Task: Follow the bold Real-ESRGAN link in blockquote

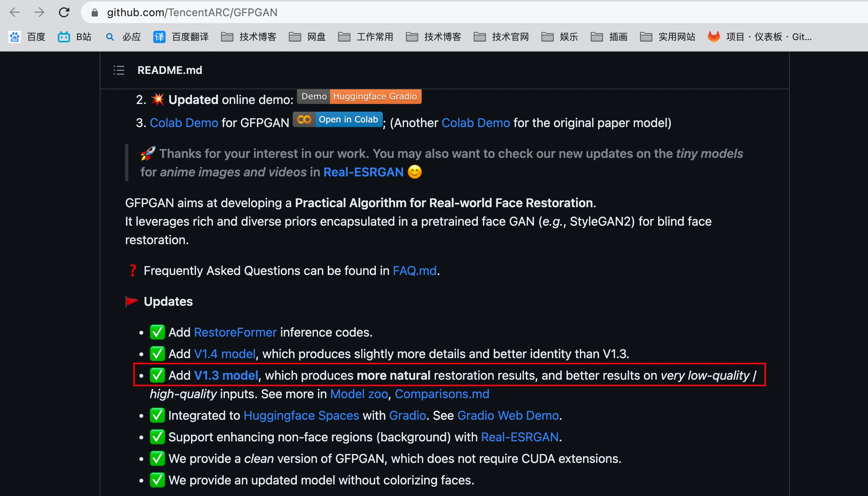Action: click(363, 172)
